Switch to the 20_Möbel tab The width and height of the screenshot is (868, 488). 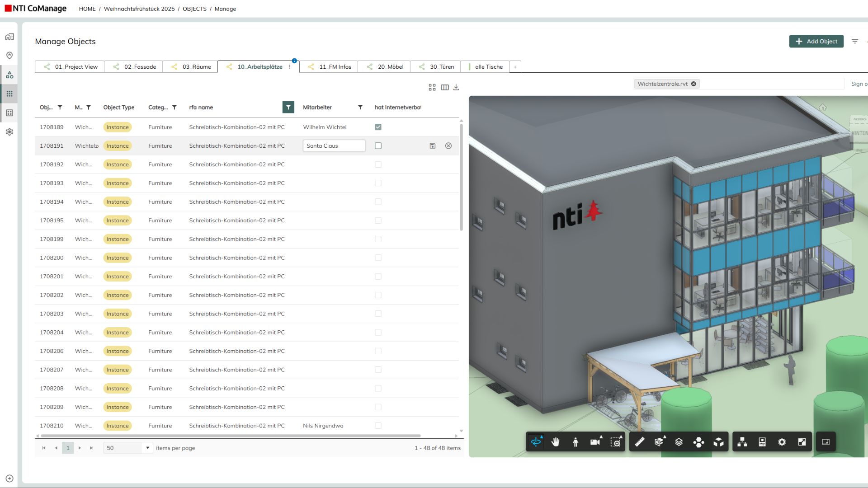[390, 67]
